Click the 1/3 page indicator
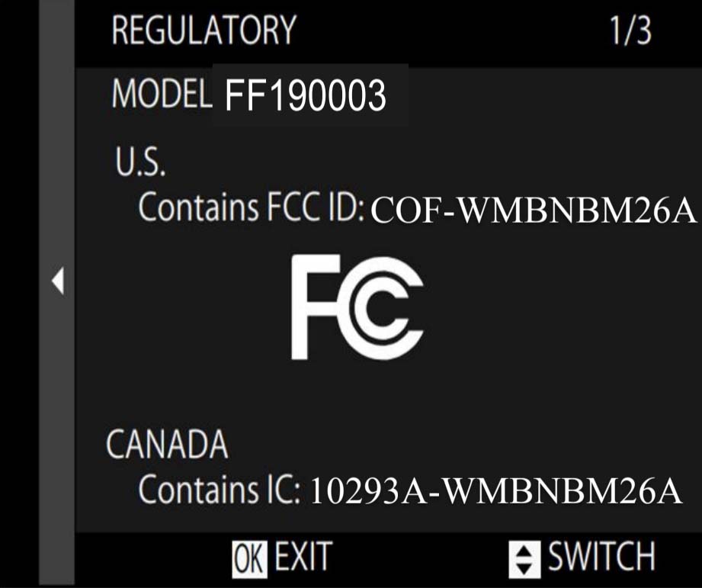Viewport: 702px width, 588px height. 630,31
